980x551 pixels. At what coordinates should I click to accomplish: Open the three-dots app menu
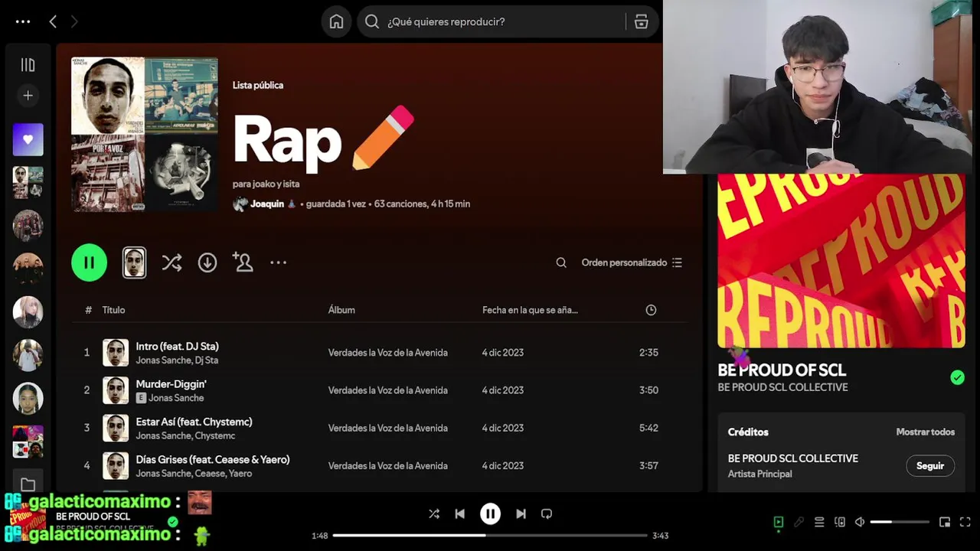pos(23,21)
